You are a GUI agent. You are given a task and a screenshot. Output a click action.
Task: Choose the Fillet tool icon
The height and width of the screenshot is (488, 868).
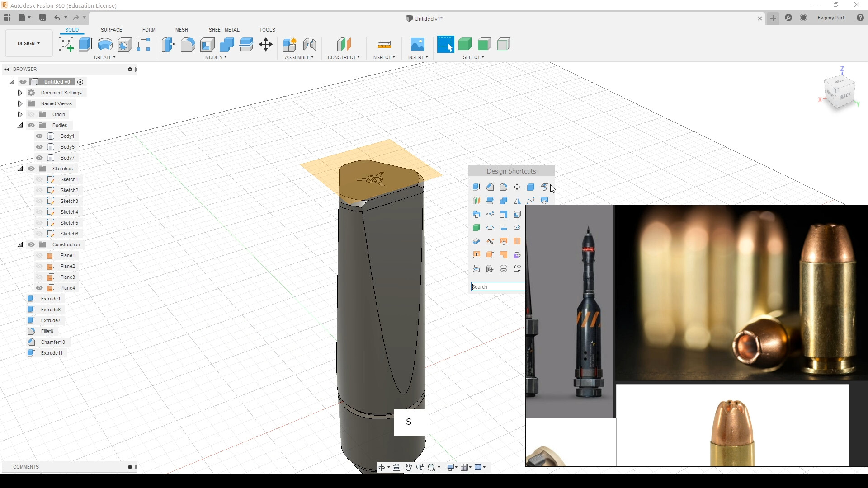(x=188, y=44)
